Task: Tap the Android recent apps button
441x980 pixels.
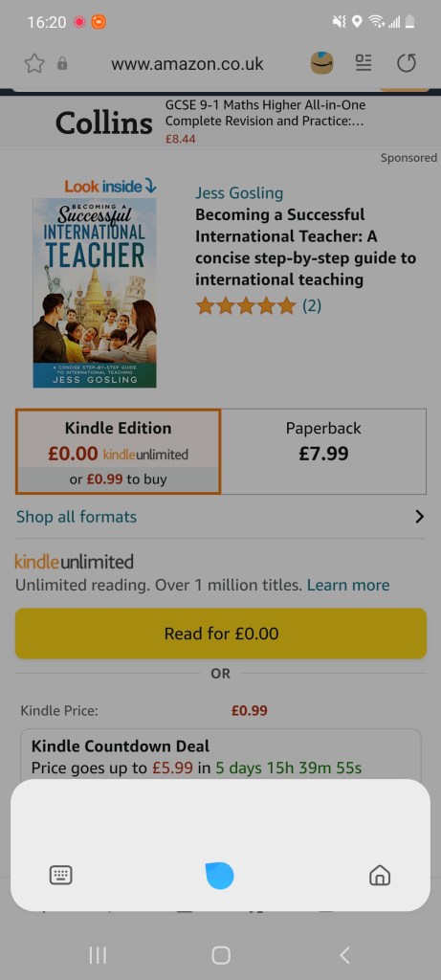Action: (x=98, y=954)
